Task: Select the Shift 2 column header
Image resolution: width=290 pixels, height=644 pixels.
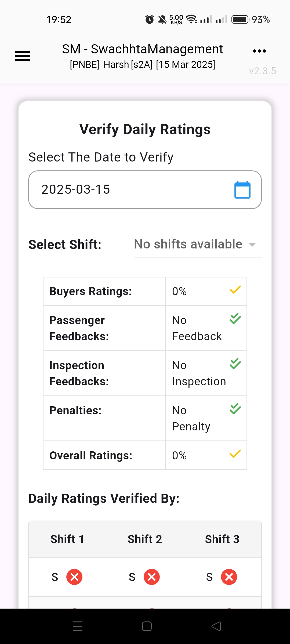Action: [145, 539]
